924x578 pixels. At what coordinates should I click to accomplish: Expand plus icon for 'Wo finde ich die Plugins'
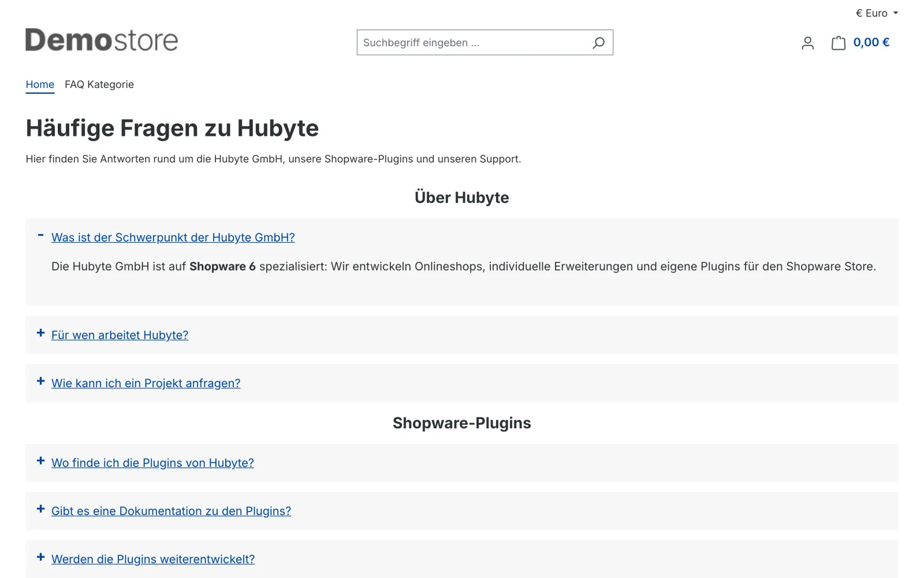pos(40,461)
